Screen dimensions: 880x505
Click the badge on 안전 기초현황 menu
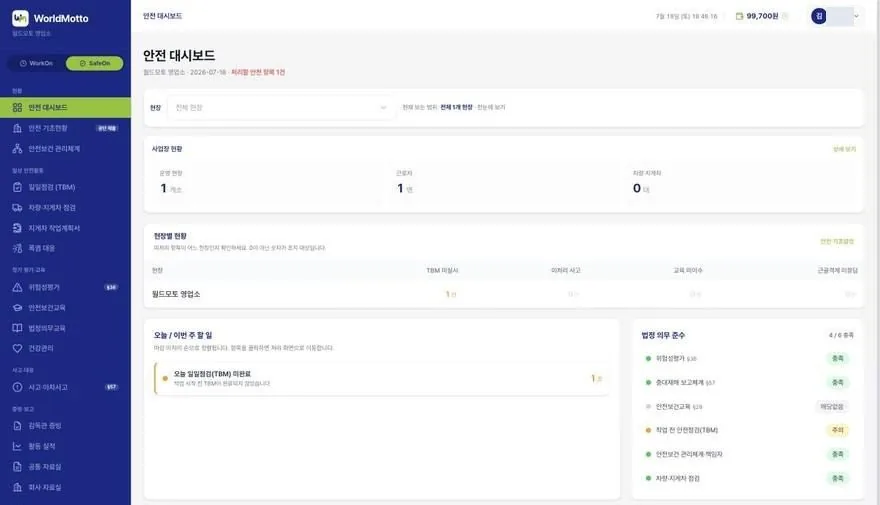107,128
